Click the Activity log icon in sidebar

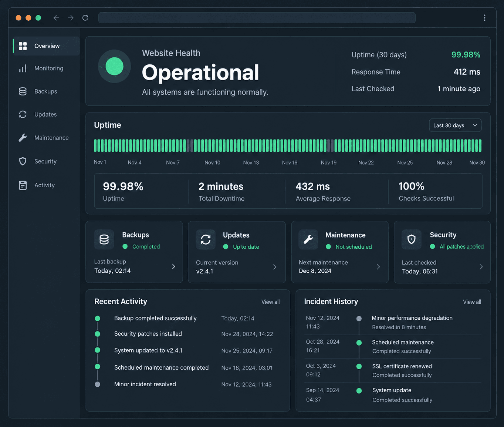pos(23,185)
